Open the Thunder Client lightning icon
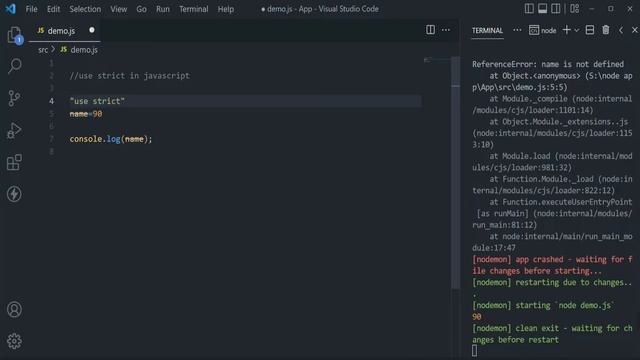 coord(14,194)
